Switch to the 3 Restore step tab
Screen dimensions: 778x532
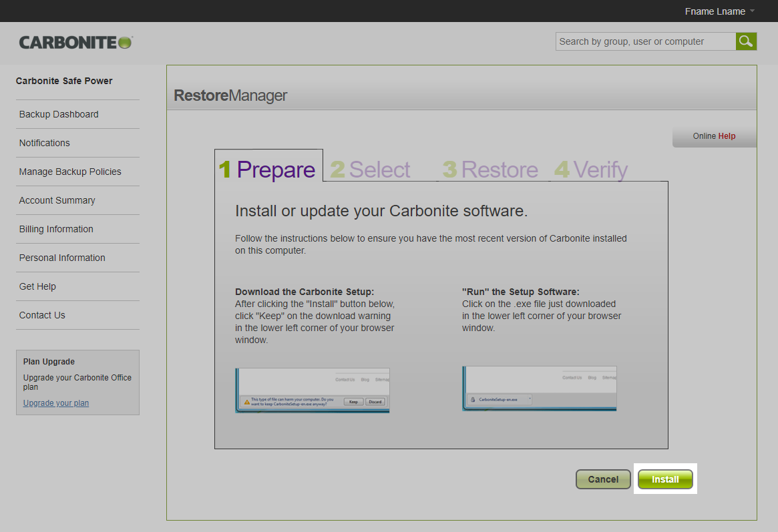coord(490,170)
